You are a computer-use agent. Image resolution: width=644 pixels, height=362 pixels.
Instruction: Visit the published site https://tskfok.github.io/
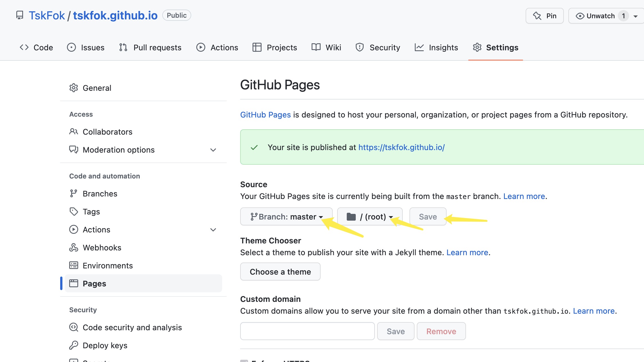point(401,147)
